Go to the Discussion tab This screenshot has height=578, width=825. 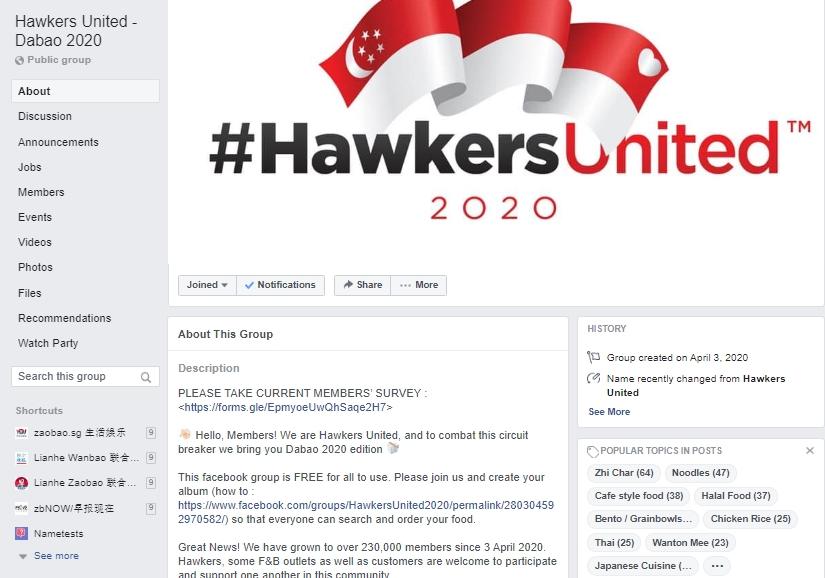pos(45,116)
